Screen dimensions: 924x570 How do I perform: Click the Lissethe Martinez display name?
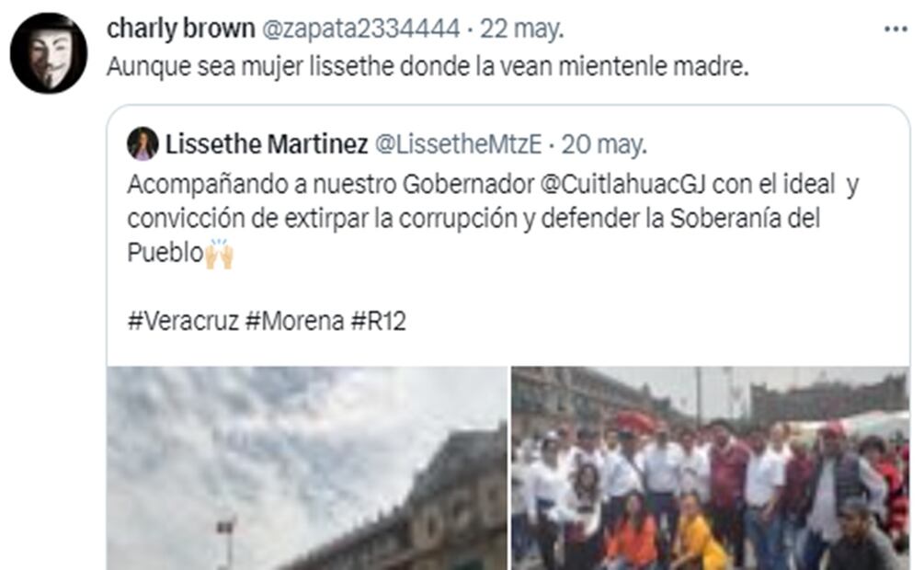tap(267, 144)
